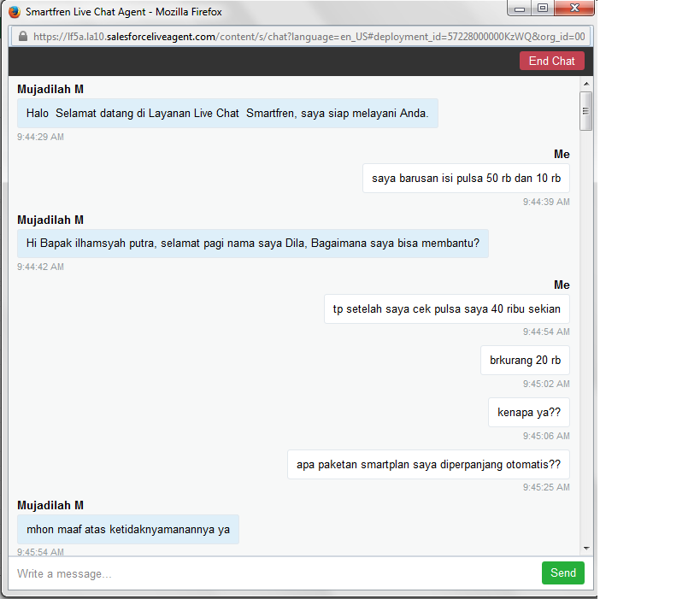Click the scrollbar down arrow

586,549
